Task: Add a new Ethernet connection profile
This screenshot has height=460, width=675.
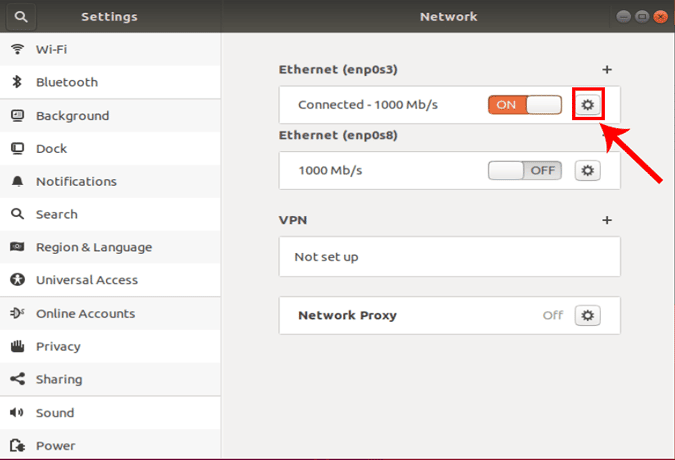Action: pyautogui.click(x=607, y=70)
